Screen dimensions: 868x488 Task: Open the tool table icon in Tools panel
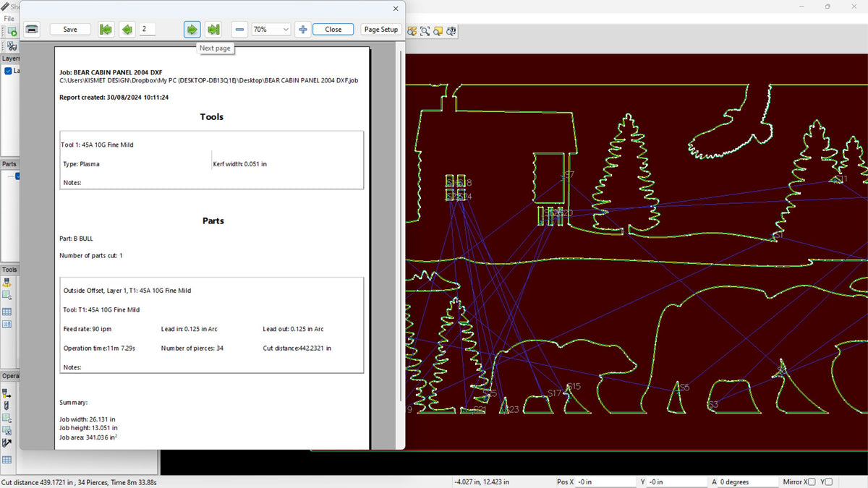(x=7, y=312)
